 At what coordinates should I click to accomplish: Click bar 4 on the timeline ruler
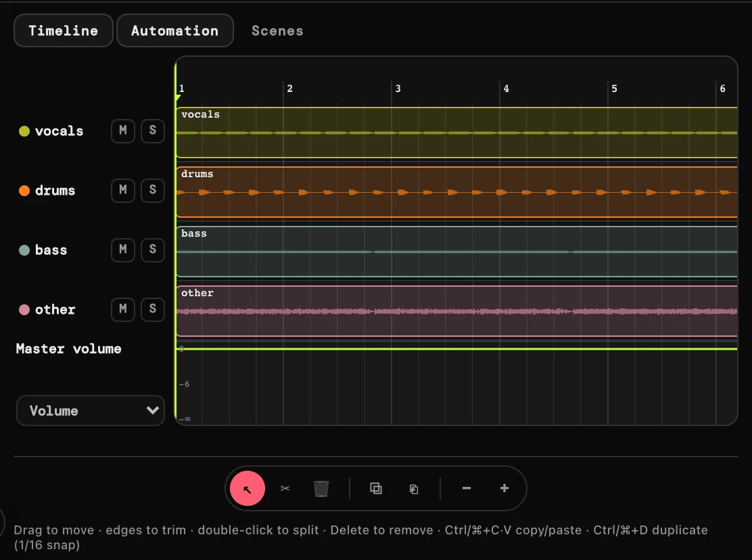point(506,89)
